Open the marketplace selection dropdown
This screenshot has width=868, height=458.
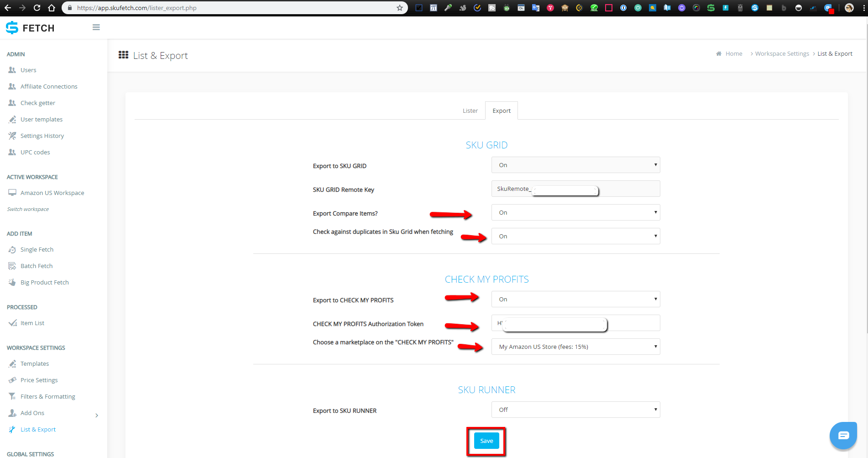click(x=575, y=347)
